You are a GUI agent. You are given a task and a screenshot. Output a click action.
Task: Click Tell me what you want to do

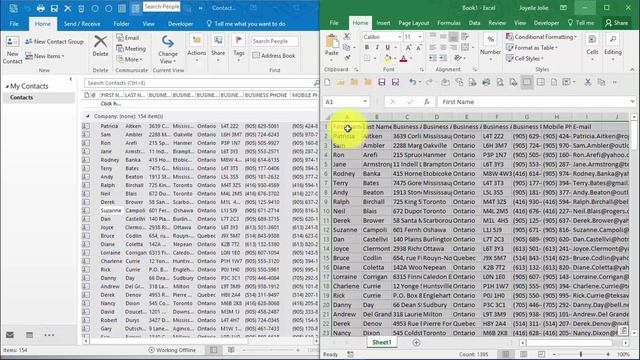click(246, 24)
